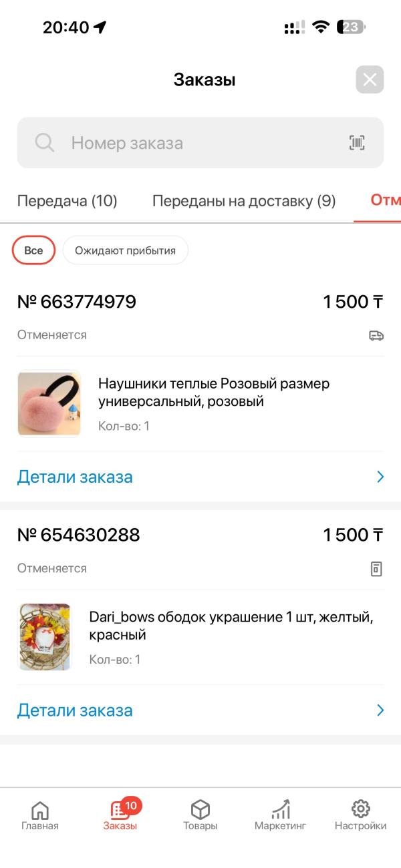The width and height of the screenshot is (401, 868).
Task: Open the Товары products section
Action: coord(200,815)
